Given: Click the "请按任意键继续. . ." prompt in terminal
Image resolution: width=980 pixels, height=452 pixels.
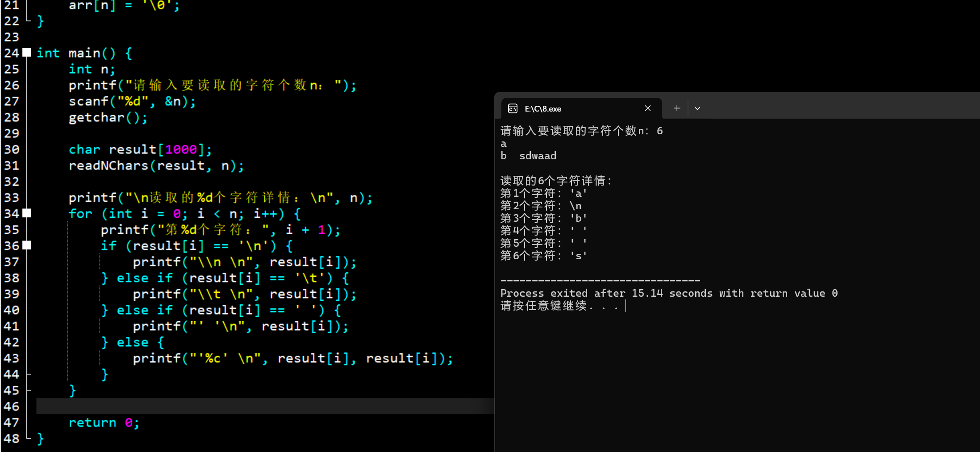Looking at the screenshot, I should tap(560, 306).
